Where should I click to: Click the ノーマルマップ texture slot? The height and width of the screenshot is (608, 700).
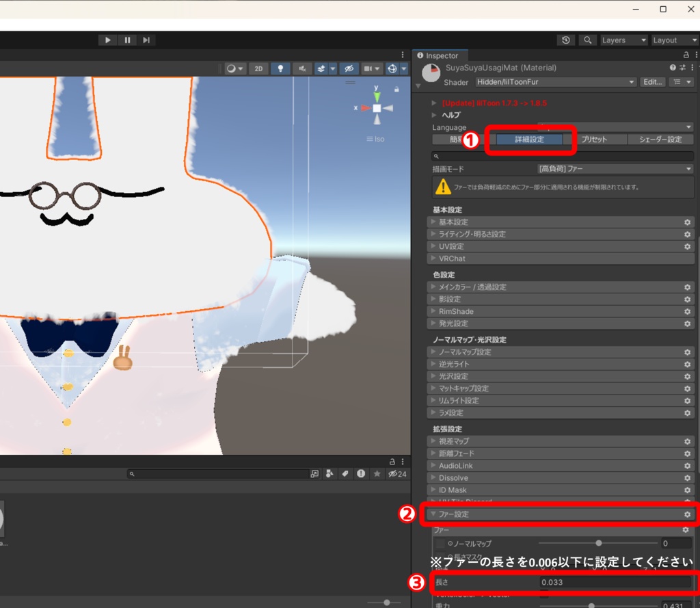coord(440,544)
